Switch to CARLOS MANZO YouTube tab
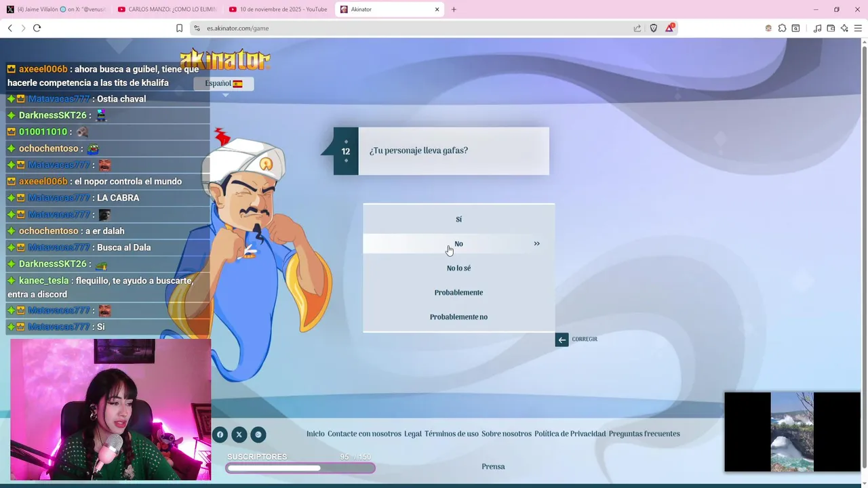 pyautogui.click(x=167, y=9)
